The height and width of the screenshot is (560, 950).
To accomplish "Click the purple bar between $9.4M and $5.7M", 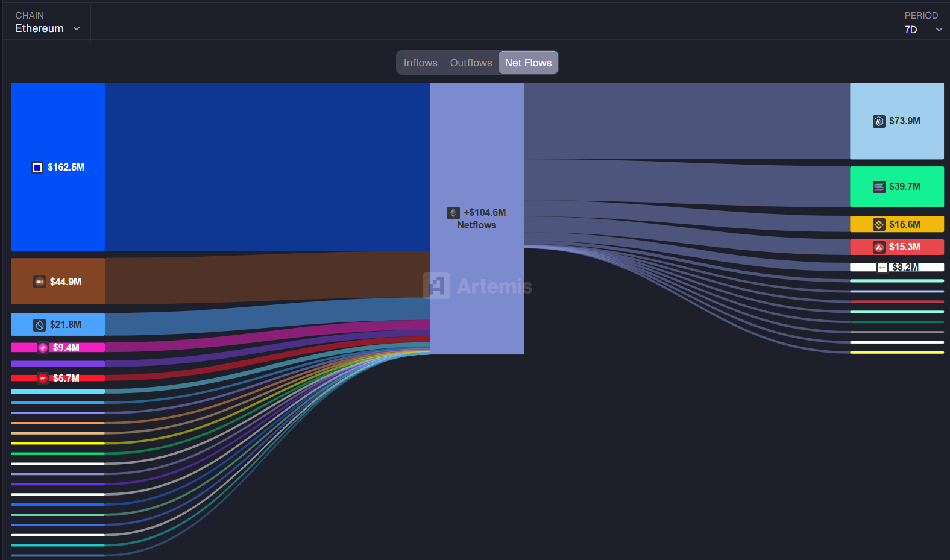I will 58,364.
